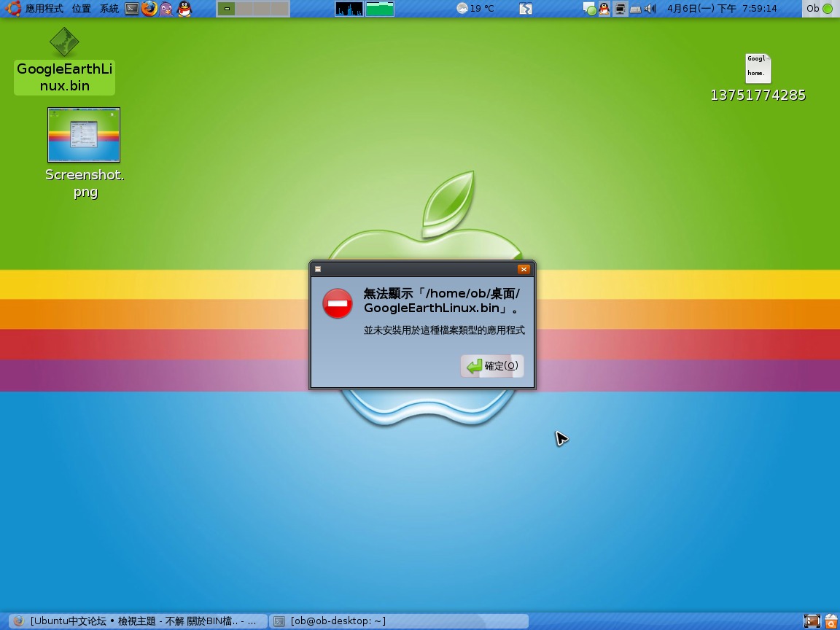Launch Firefox from the top panel

(x=149, y=9)
